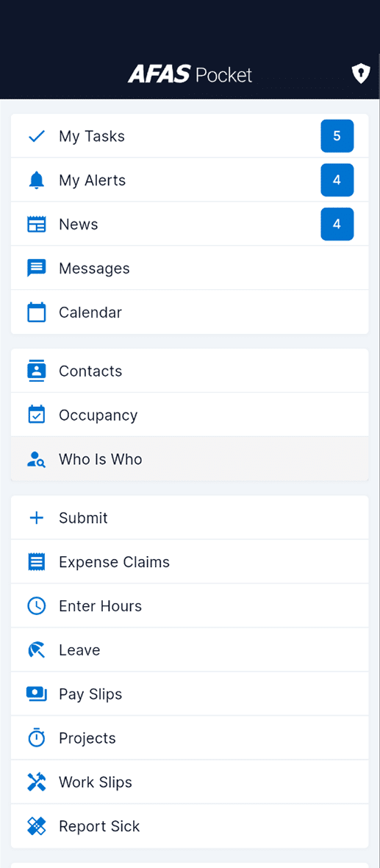Open the Enter Hours clock icon
Viewport: 380px width, 868px height.
pos(37,605)
